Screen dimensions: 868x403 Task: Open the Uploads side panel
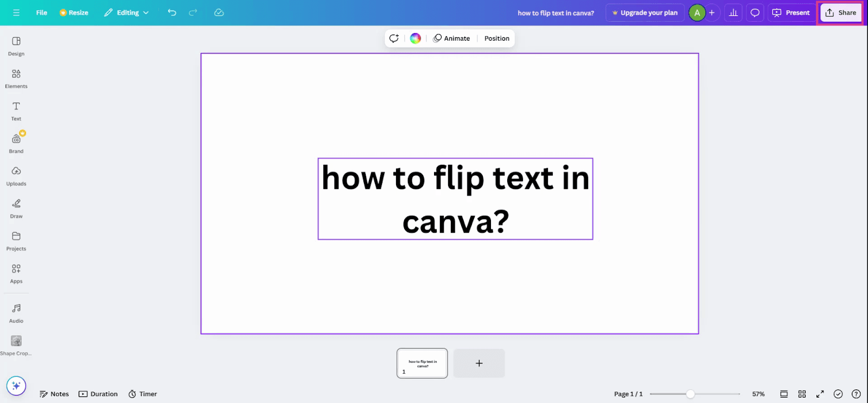[16, 176]
